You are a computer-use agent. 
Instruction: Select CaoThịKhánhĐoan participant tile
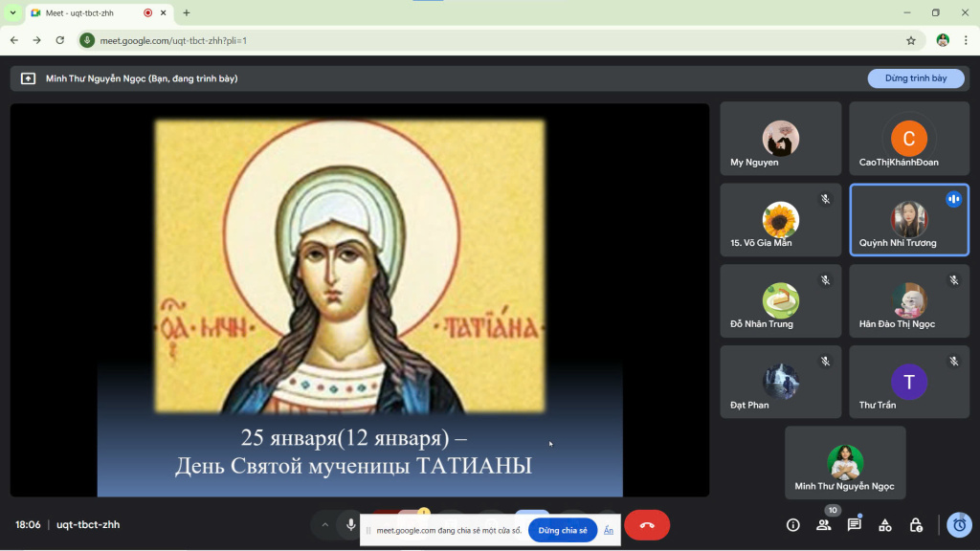coord(909,139)
